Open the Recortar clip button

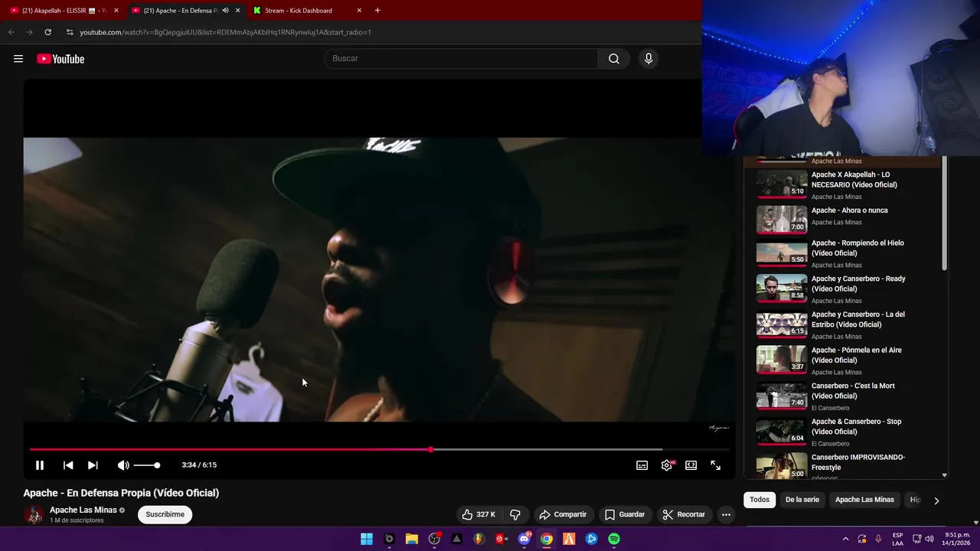coord(684,514)
